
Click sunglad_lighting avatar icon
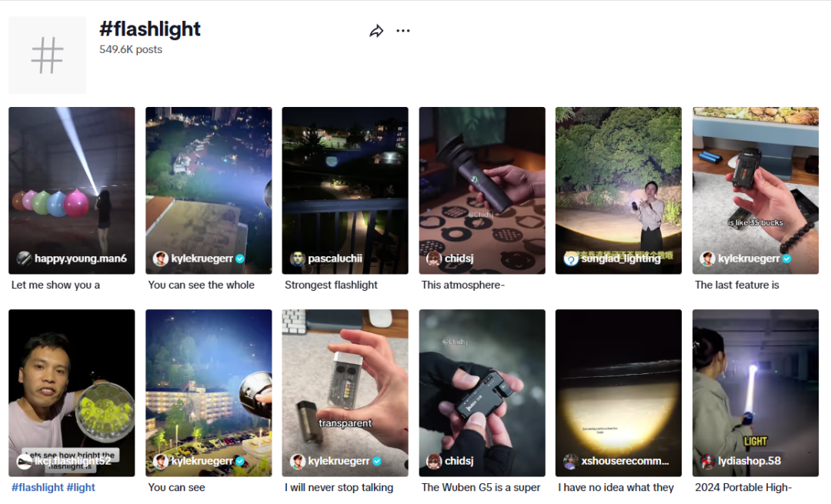571,258
